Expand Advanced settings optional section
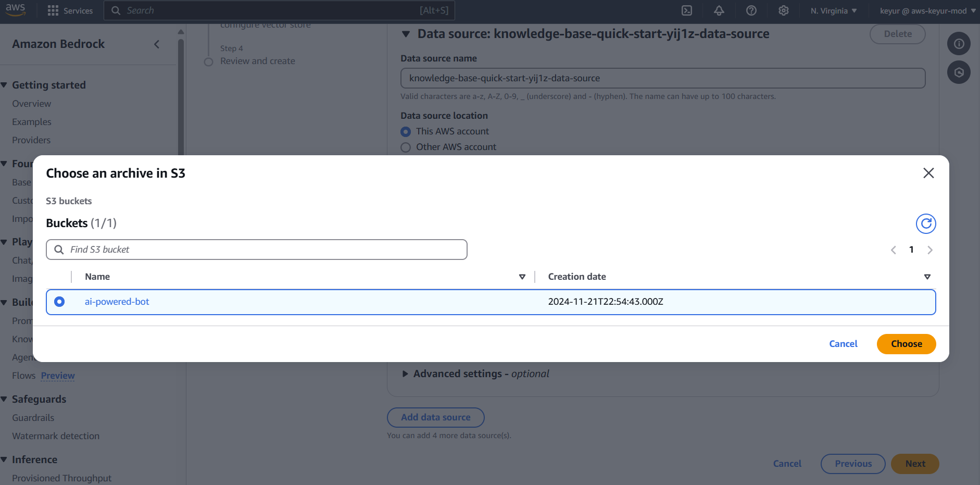Image resolution: width=980 pixels, height=485 pixels. click(405, 374)
